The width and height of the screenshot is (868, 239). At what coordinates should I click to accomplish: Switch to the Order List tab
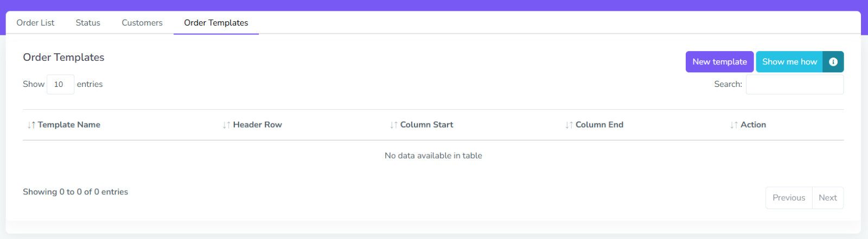35,23
